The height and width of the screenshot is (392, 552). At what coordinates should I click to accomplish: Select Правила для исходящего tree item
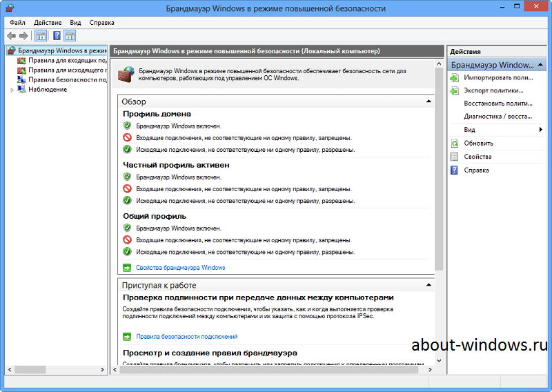click(x=68, y=70)
